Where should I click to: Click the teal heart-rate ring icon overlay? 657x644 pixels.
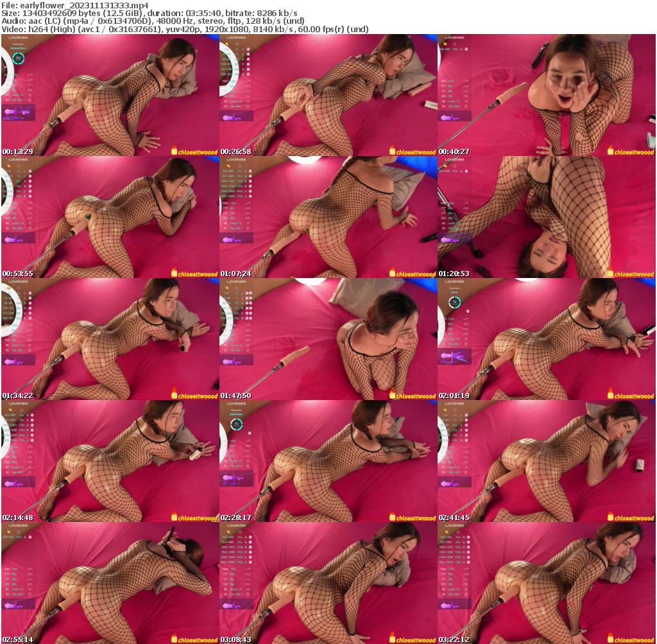point(20,58)
